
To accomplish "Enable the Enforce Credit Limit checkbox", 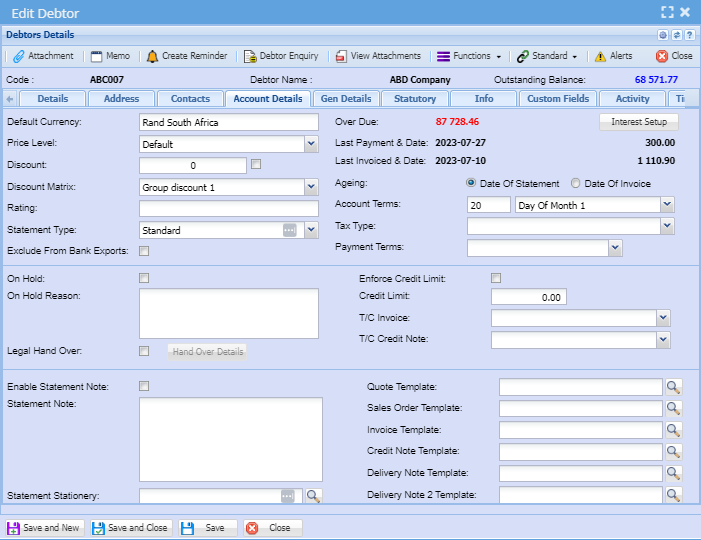I will click(x=496, y=278).
